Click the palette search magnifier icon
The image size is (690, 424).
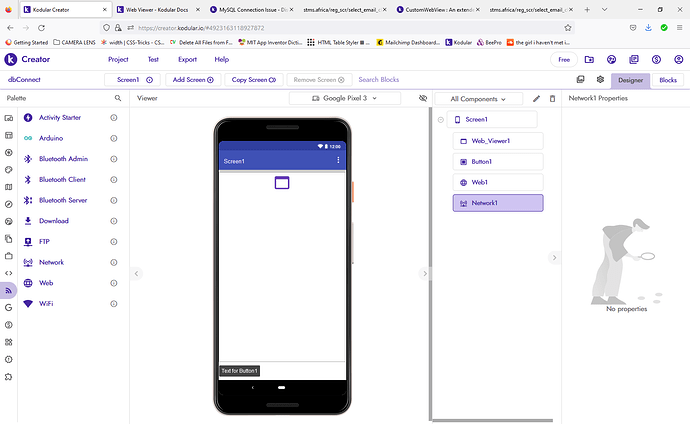(x=117, y=99)
